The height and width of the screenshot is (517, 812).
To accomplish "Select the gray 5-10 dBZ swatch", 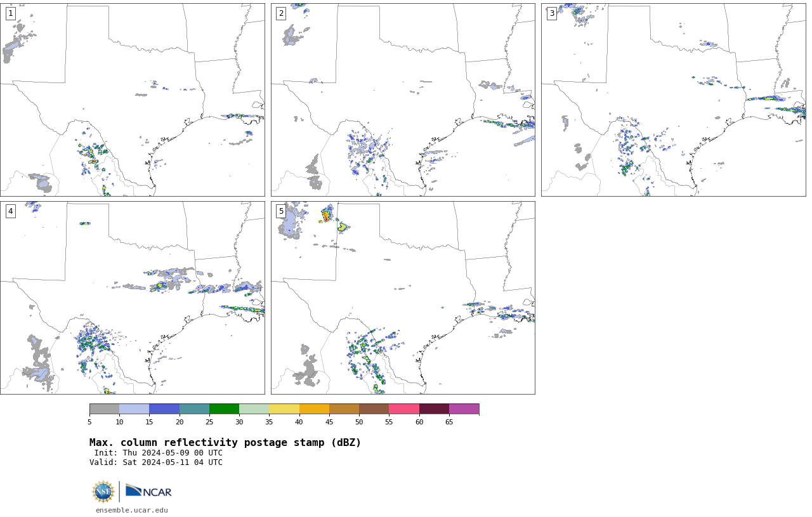I will 104,409.
